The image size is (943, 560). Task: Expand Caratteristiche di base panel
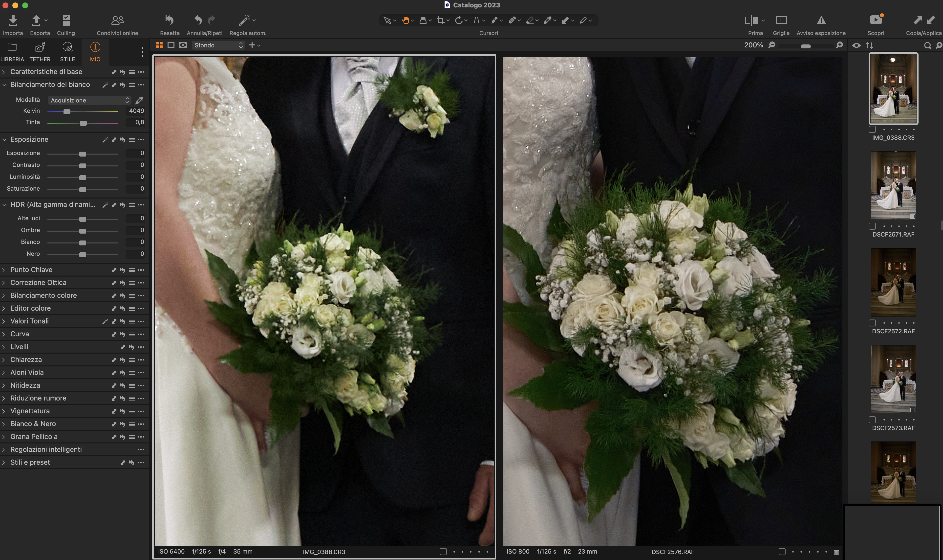4,72
